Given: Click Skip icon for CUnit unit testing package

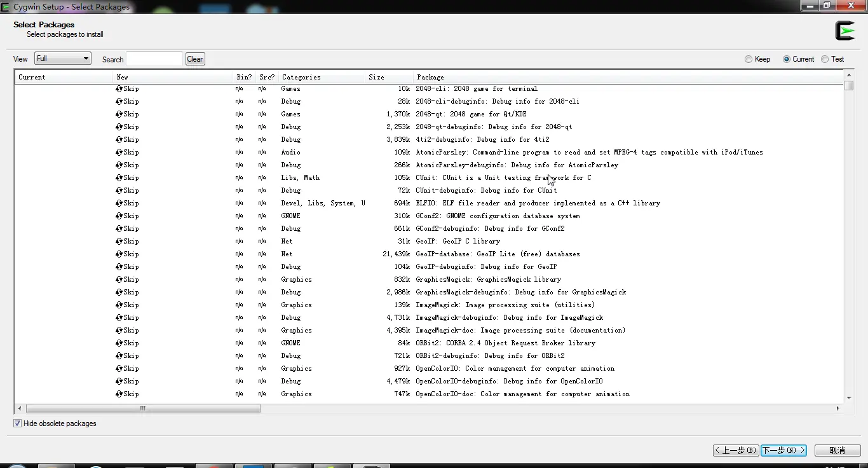Looking at the screenshot, I should [119, 178].
